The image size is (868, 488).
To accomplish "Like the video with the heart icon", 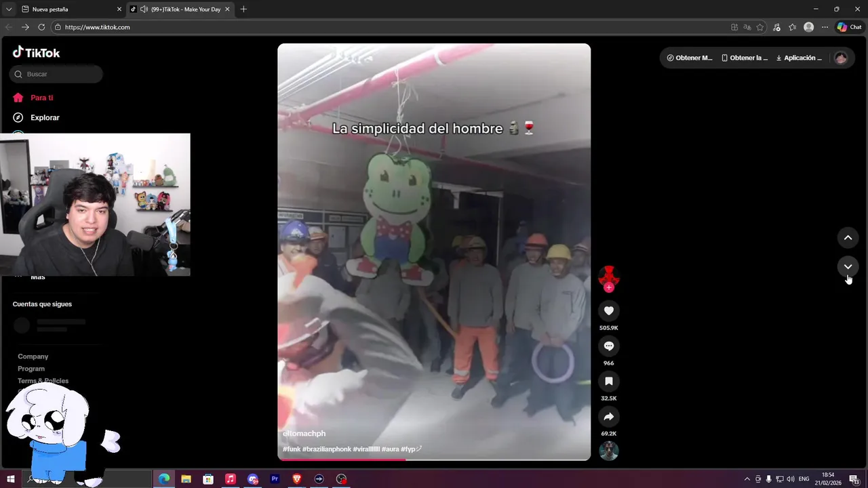I will 608,310.
